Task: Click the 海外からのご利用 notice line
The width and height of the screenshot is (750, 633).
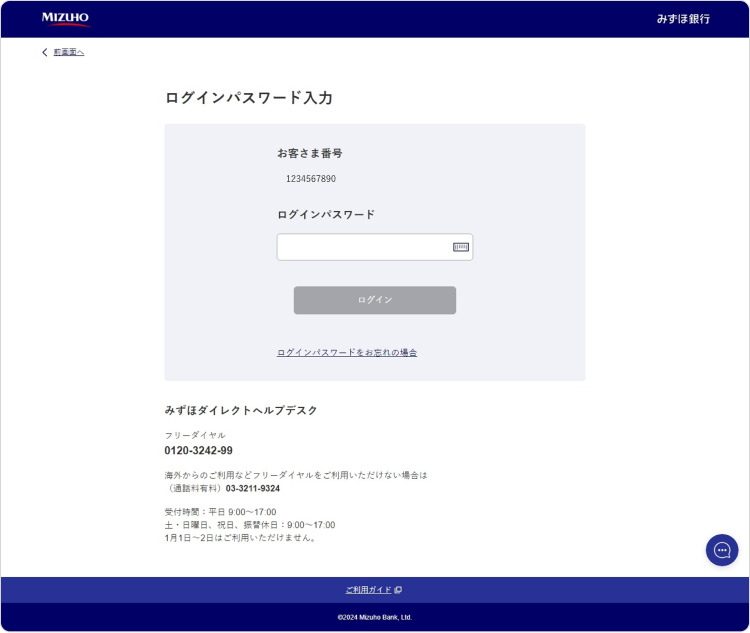Action: pyautogui.click(x=296, y=475)
